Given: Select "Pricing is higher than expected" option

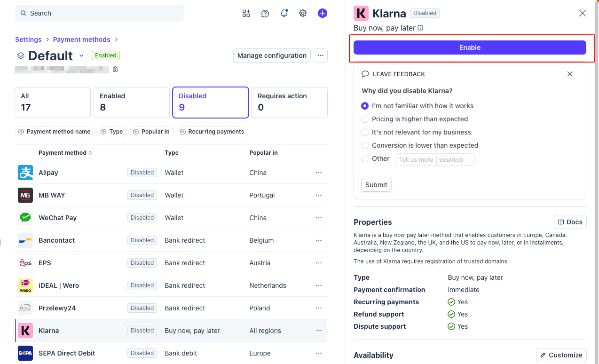Looking at the screenshot, I should (x=365, y=119).
